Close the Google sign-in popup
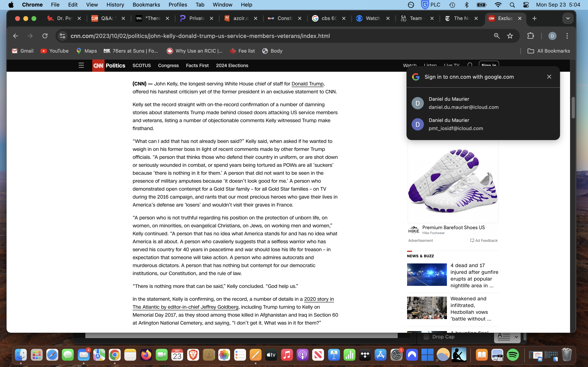Image resolution: width=588 pixels, height=367 pixels. coord(549,77)
